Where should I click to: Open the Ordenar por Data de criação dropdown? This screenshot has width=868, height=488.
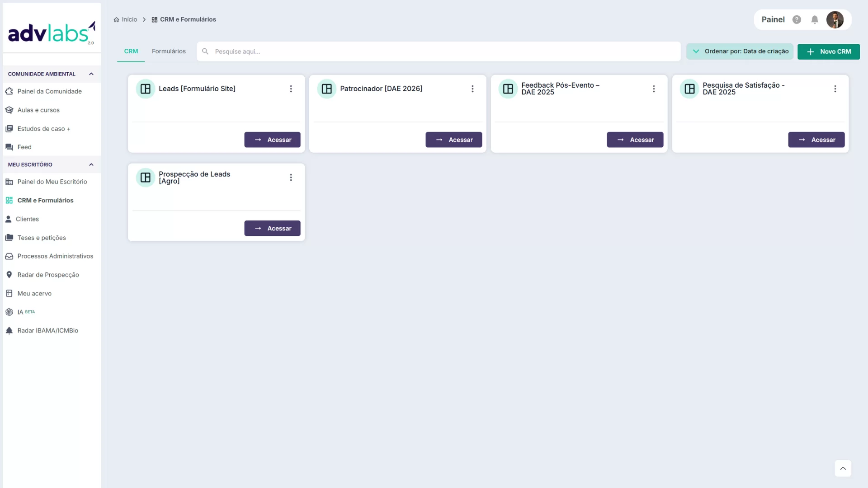[x=740, y=52]
